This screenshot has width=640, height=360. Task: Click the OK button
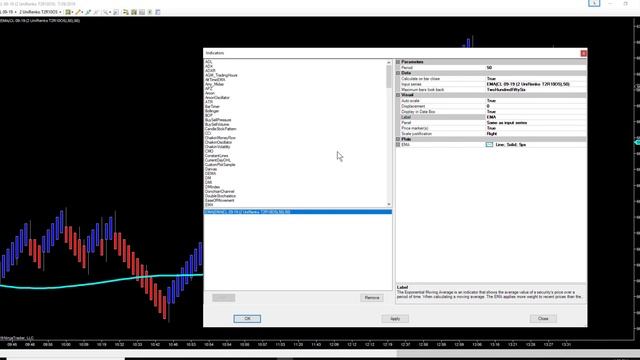[247, 318]
